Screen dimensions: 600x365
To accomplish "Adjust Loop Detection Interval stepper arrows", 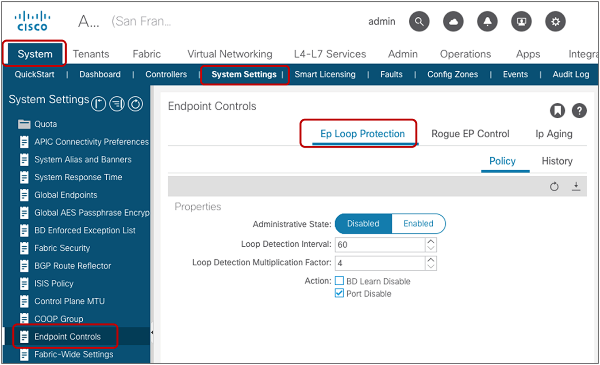I will [431, 244].
